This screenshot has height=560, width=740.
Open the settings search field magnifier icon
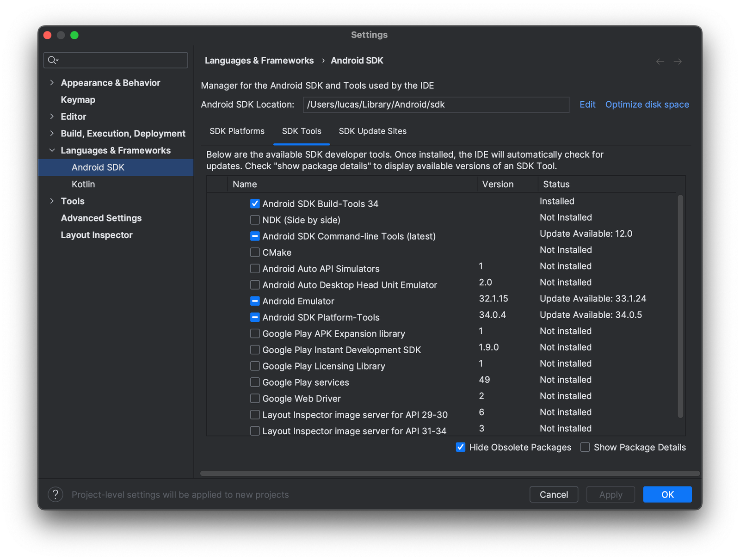point(52,60)
